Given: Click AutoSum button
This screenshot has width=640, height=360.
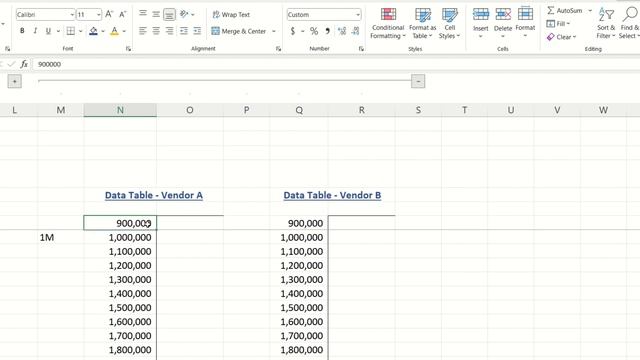Looking at the screenshot, I should [x=564, y=11].
